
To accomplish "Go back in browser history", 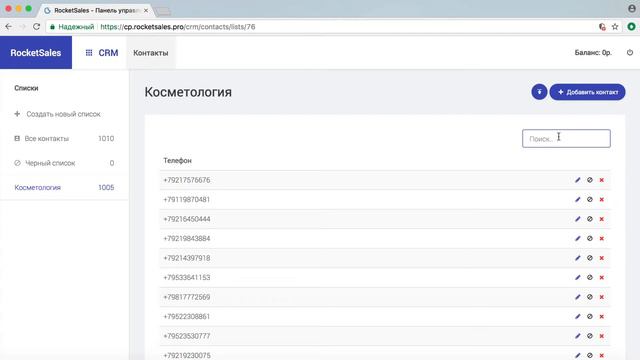I will [9, 27].
